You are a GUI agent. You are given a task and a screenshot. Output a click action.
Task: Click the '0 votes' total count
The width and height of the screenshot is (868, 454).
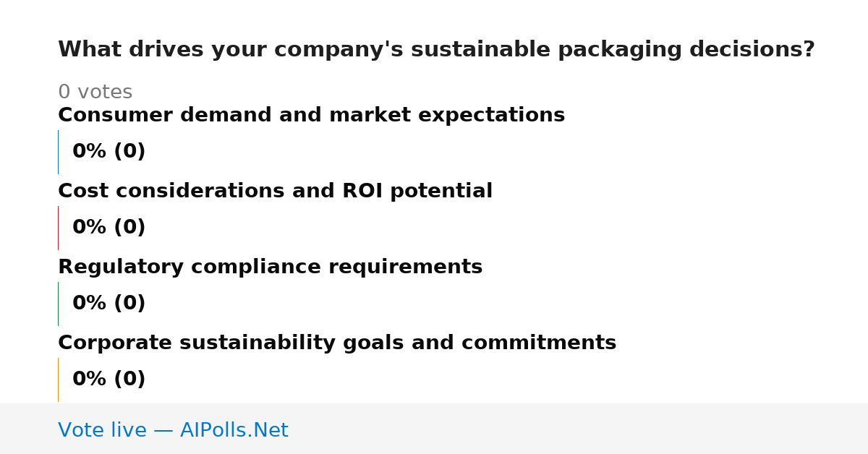pyautogui.click(x=95, y=93)
